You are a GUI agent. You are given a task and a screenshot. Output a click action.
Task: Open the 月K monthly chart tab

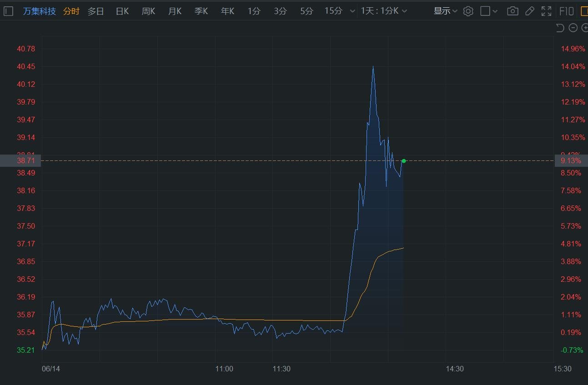(175, 11)
